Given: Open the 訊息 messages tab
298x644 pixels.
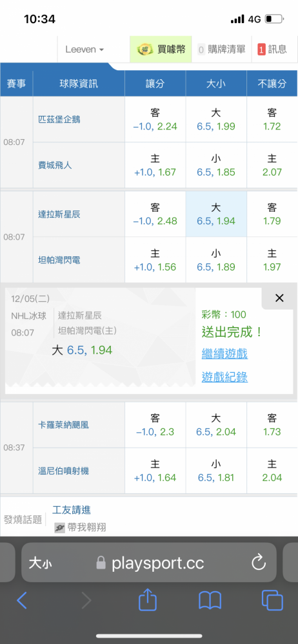Looking at the screenshot, I should (272, 50).
